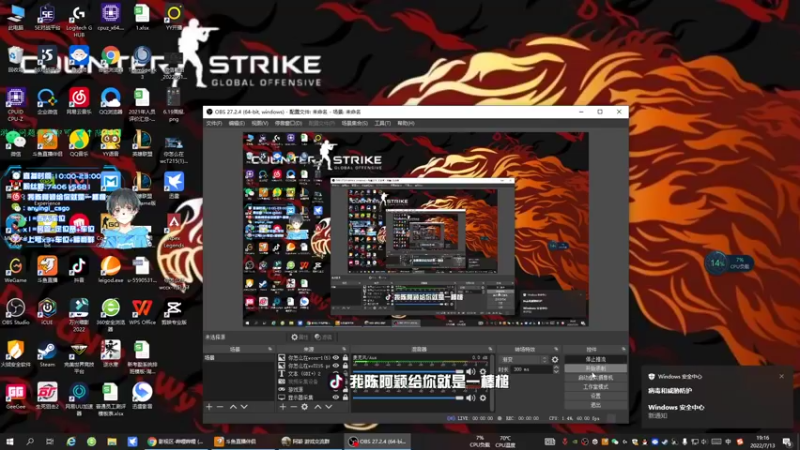Click the Start Virtual Camera button
This screenshot has width=800, height=450.
point(595,378)
